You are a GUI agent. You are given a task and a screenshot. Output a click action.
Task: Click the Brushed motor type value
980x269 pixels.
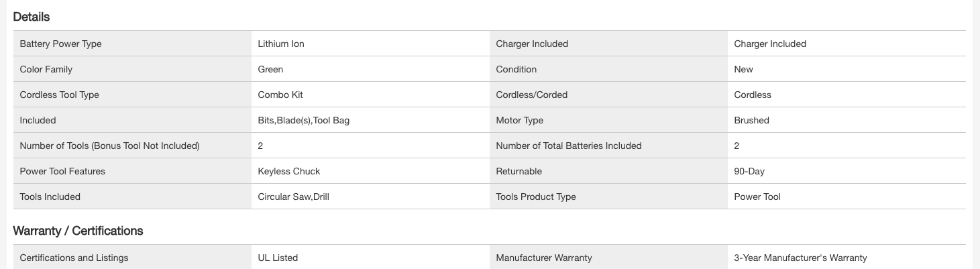752,120
